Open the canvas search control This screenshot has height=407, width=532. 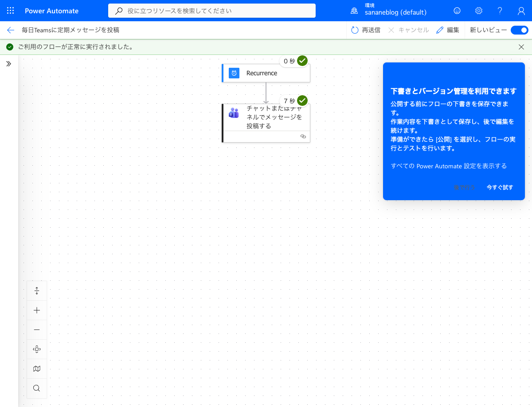click(37, 388)
